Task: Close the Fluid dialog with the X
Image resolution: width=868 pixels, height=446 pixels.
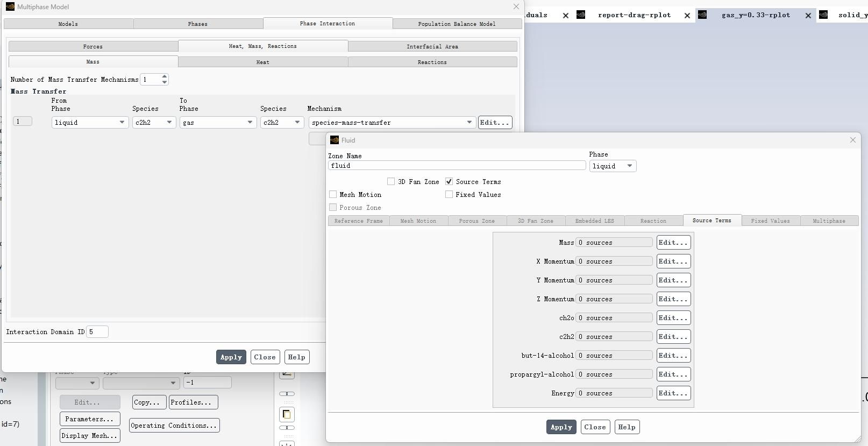Action: [852, 140]
